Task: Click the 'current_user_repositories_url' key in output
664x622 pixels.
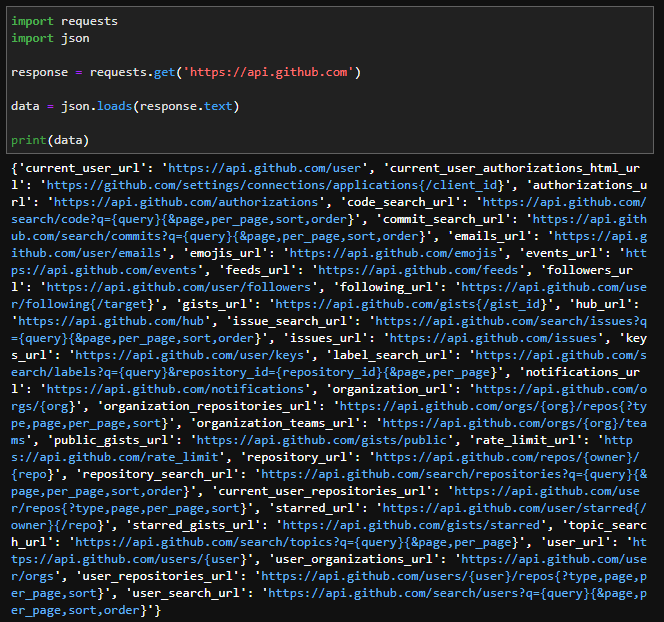Action: coord(321,491)
